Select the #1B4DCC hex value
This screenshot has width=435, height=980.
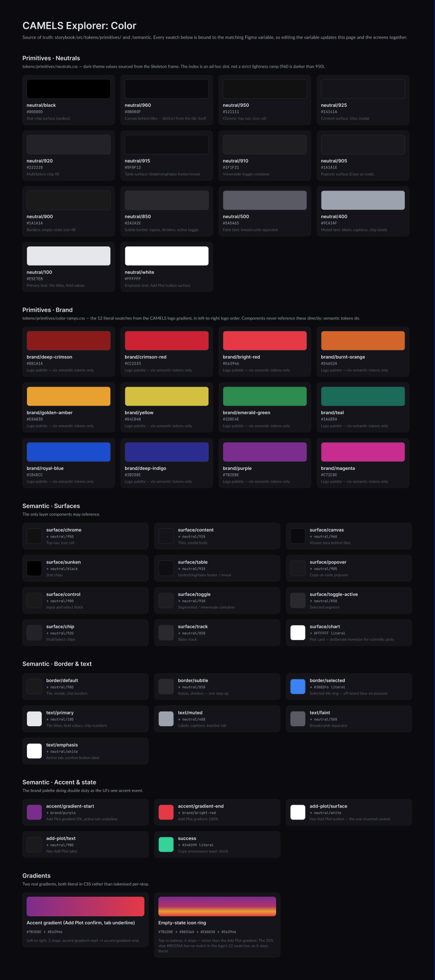[35, 475]
